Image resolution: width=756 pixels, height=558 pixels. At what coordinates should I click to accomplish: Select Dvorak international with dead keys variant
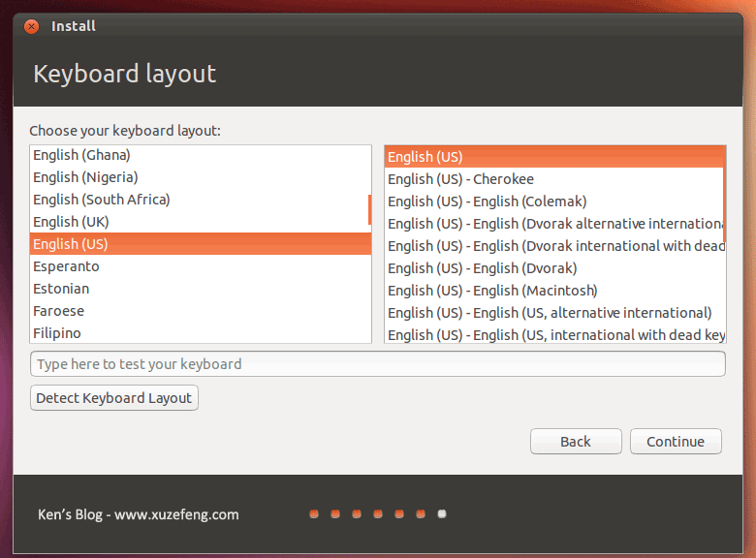[554, 246]
